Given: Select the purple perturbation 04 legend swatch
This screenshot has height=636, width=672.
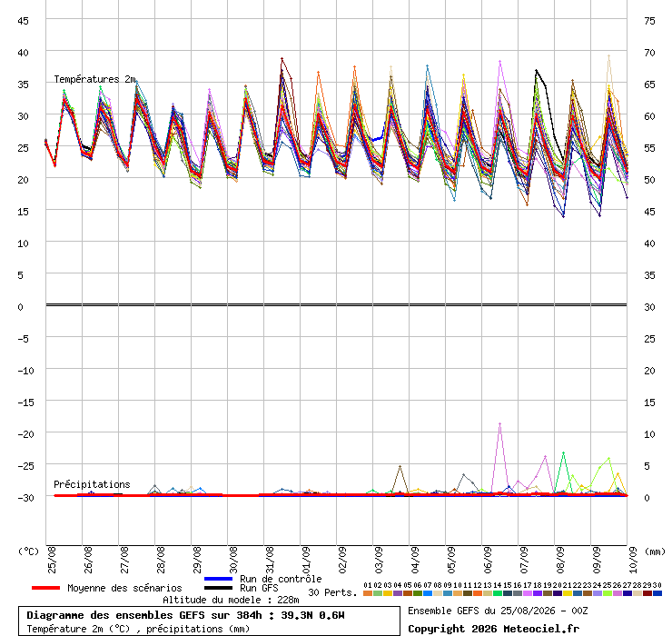Looking at the screenshot, I should (x=397, y=593).
